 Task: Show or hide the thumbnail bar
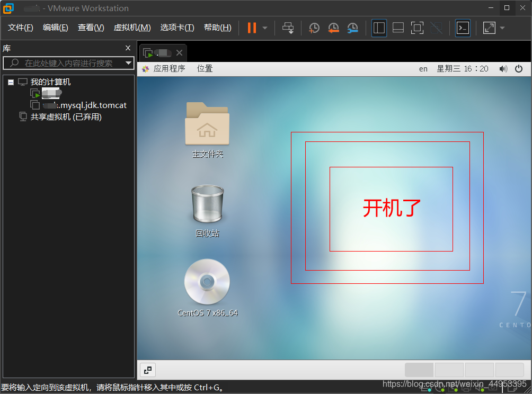[398, 28]
